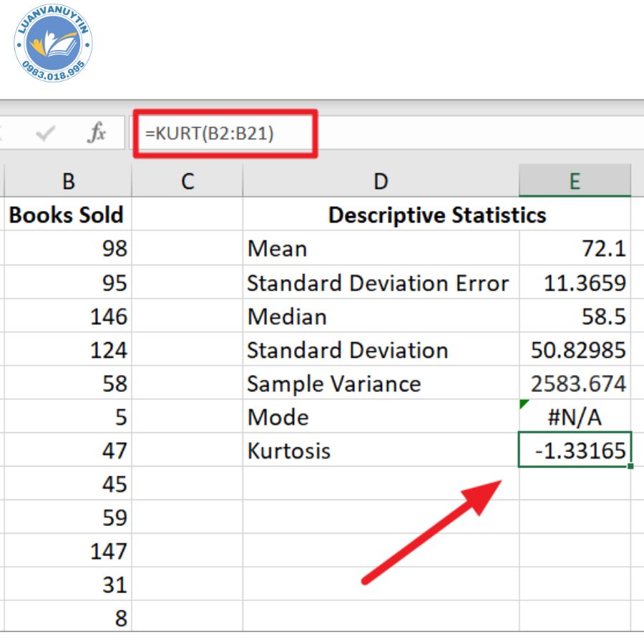Screen dimensions: 644x644
Task: Click the Mean value cell 72.1
Action: pos(575,248)
